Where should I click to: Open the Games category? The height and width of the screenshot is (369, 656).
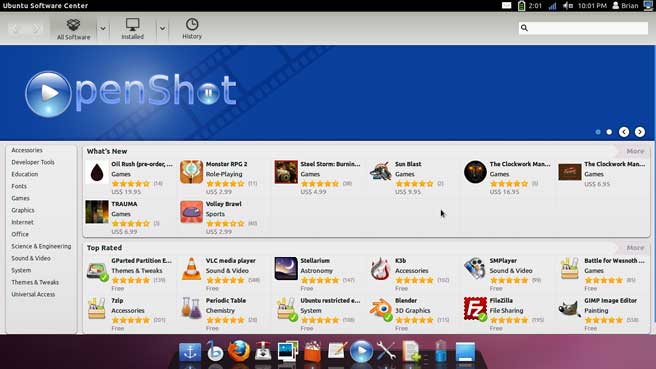pos(20,198)
